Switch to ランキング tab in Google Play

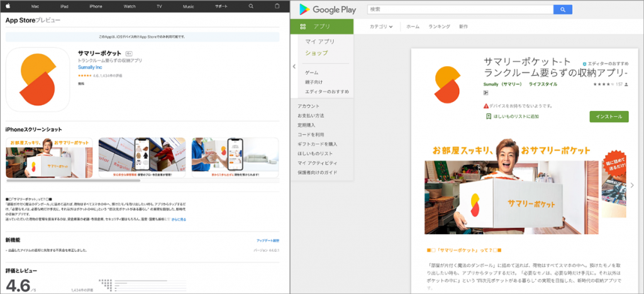pyautogui.click(x=439, y=26)
